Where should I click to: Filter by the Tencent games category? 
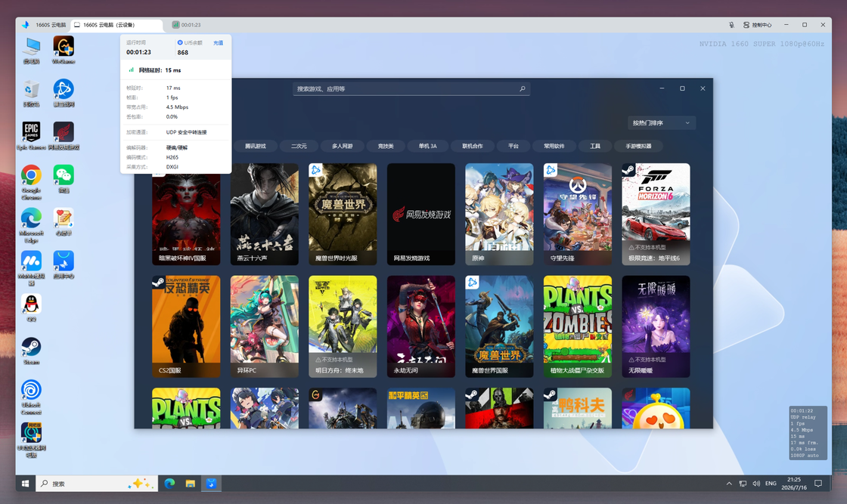[256, 147]
